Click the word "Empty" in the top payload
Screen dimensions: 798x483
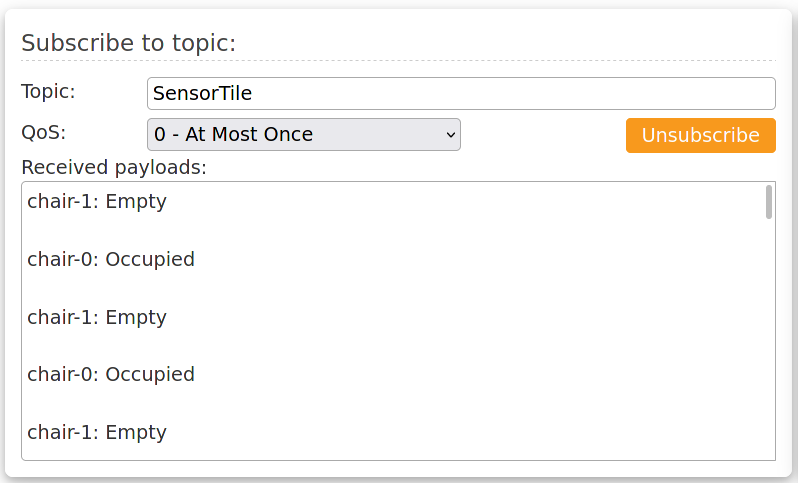[x=135, y=201]
